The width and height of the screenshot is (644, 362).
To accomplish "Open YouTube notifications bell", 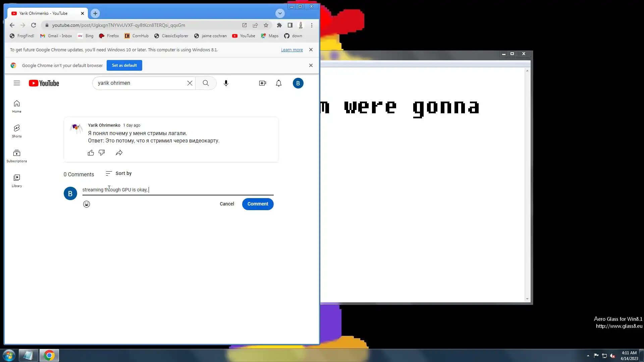I will pyautogui.click(x=279, y=83).
